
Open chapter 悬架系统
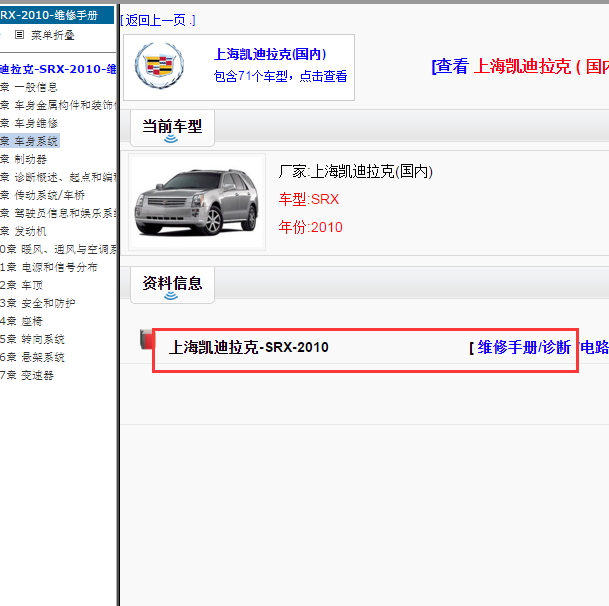tap(32, 357)
